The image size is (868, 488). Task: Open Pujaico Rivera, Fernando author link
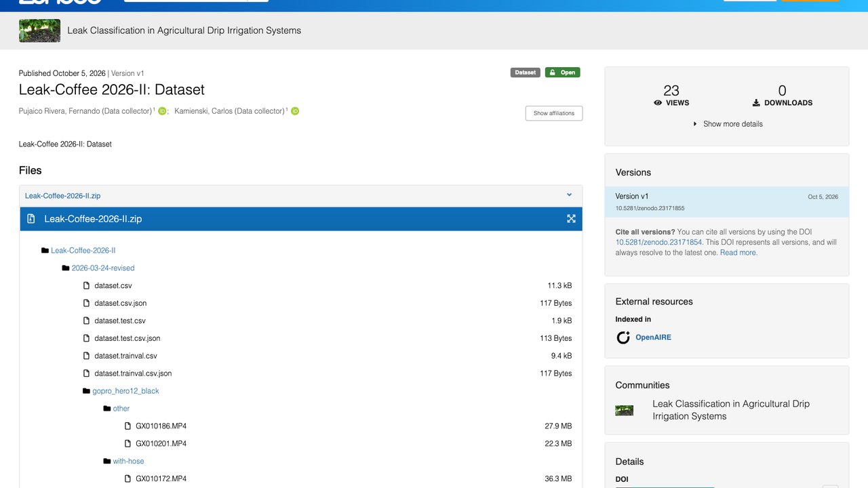click(85, 111)
